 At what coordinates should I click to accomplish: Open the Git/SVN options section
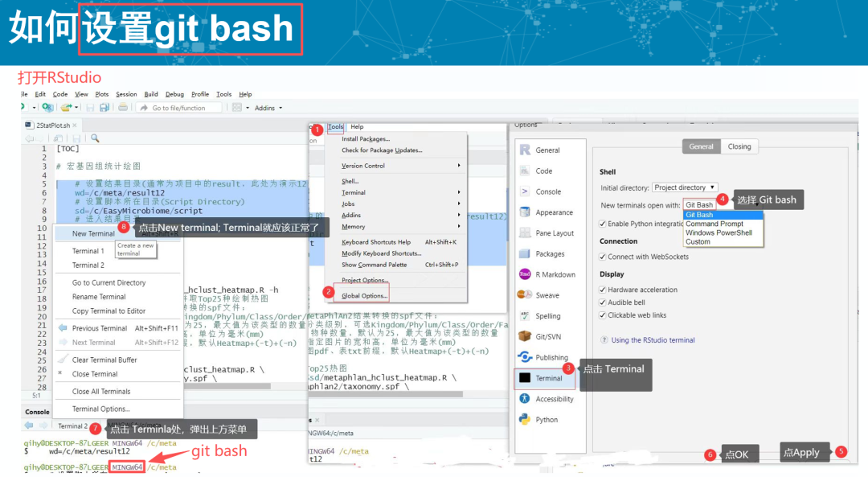tap(540, 336)
